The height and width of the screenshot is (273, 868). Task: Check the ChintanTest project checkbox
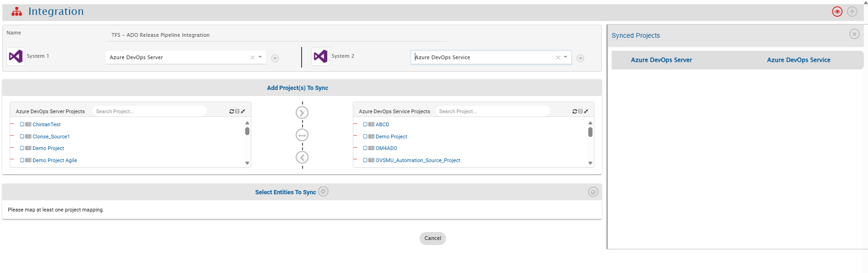(x=22, y=124)
